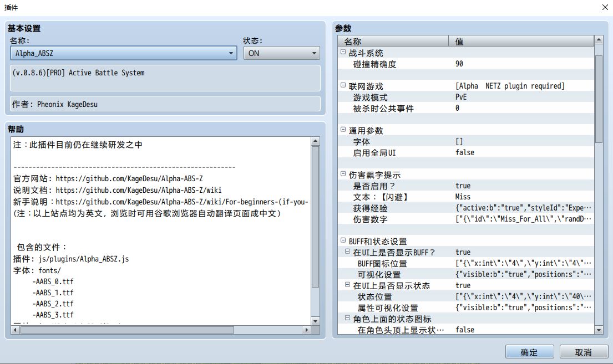This screenshot has width=613, height=364.
Task: Click the parameters list vertical scrollbar thumb
Action: tap(599, 99)
